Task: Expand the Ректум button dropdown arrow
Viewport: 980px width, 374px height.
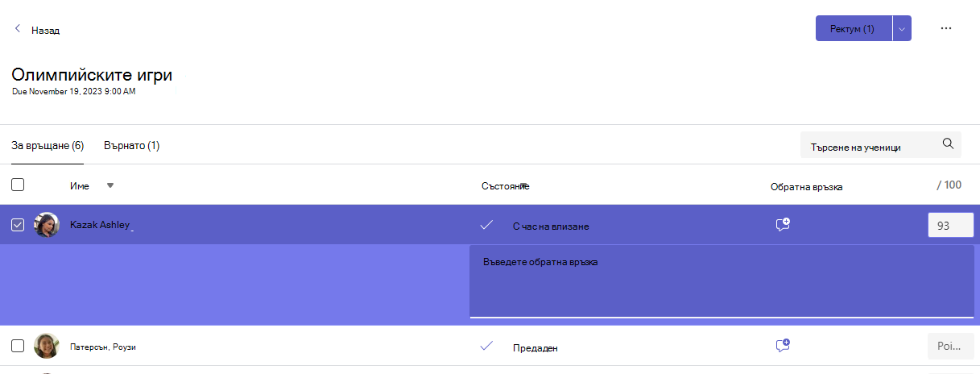Action: click(902, 28)
